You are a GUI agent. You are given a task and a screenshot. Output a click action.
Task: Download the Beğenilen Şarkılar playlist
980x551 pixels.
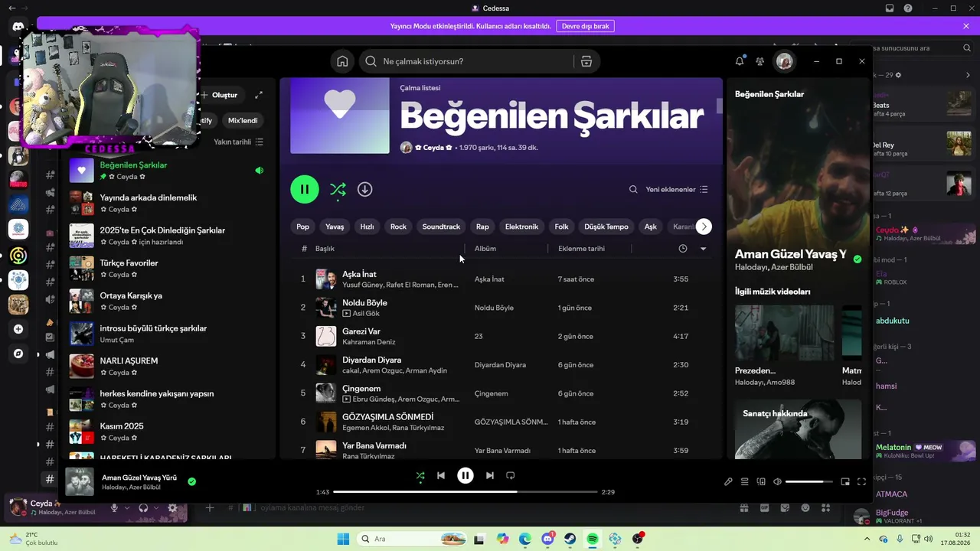[x=365, y=189]
